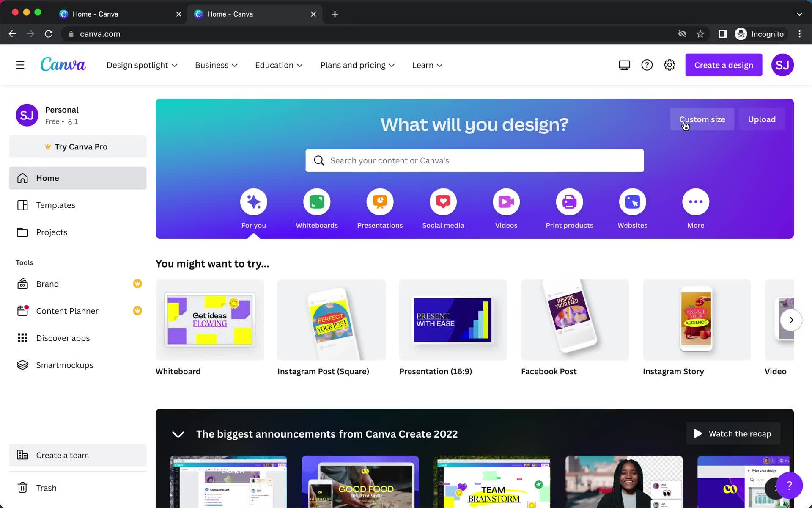812x508 pixels.
Task: Select the For you category icon
Action: [254, 202]
